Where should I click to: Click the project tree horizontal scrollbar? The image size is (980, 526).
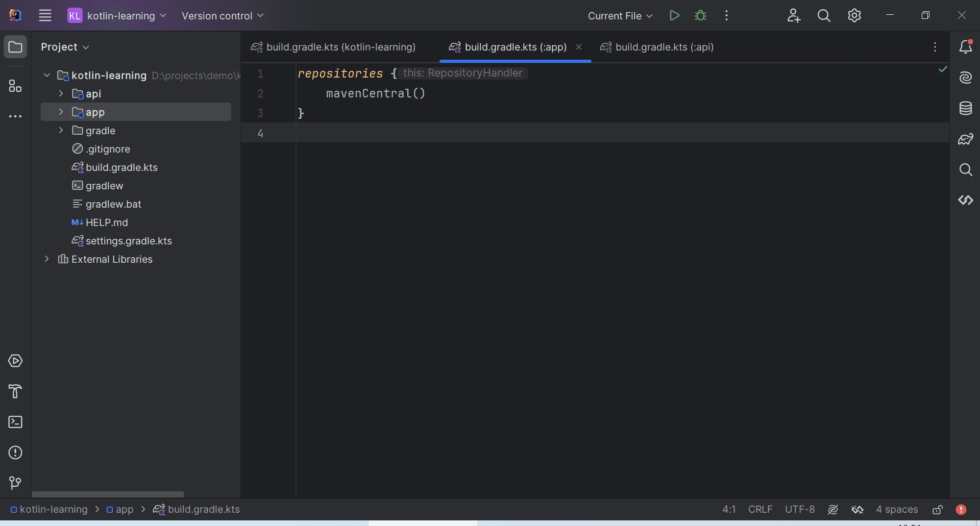108,494
